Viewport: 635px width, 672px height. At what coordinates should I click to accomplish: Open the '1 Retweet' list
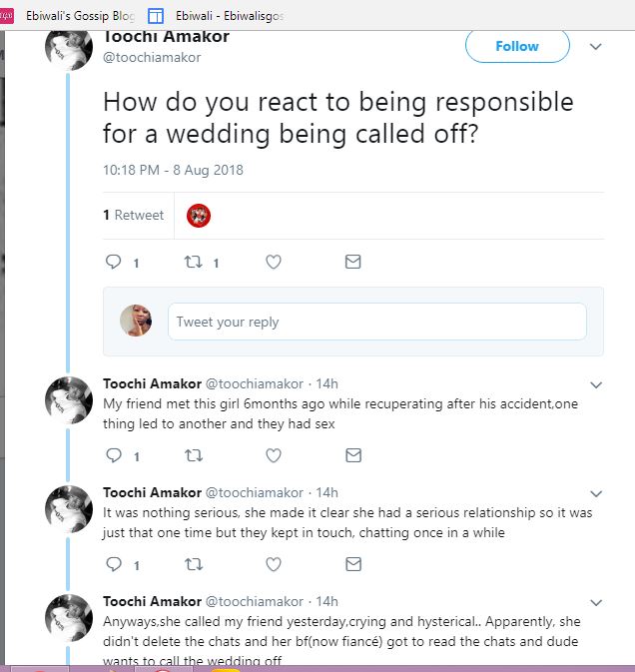134,215
